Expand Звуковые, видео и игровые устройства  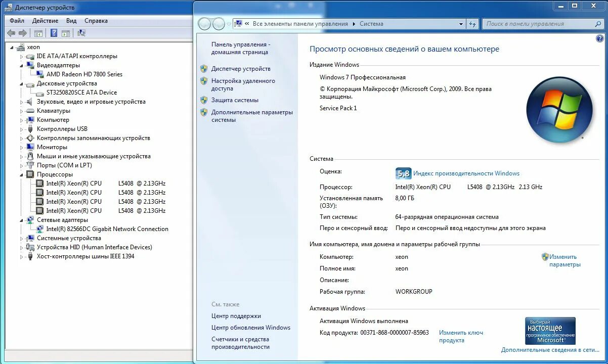[22, 102]
